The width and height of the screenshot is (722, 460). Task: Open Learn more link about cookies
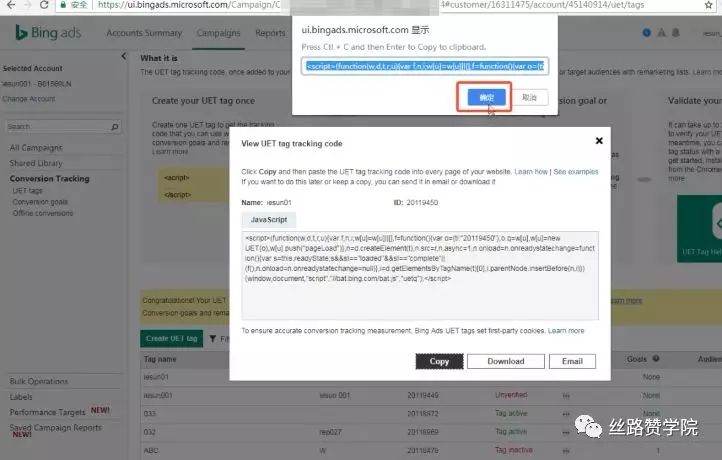pyautogui.click(x=566, y=331)
